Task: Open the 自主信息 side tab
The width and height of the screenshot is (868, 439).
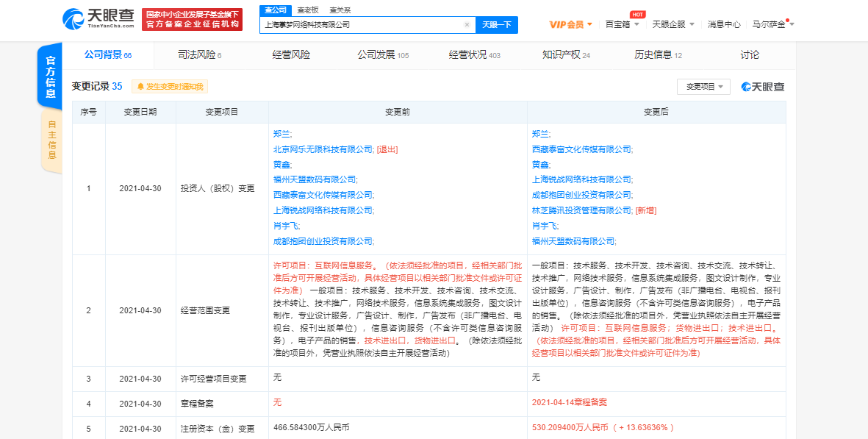Action: pyautogui.click(x=51, y=140)
